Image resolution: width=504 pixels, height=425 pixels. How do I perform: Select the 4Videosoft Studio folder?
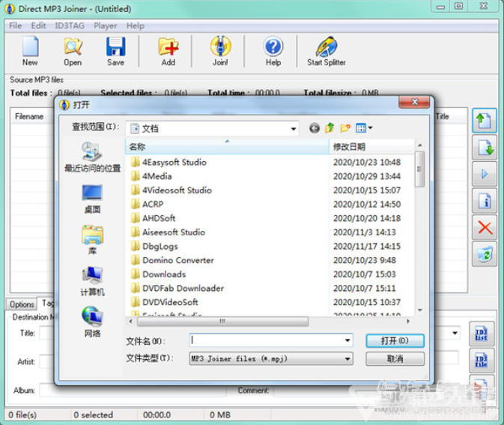coord(171,190)
